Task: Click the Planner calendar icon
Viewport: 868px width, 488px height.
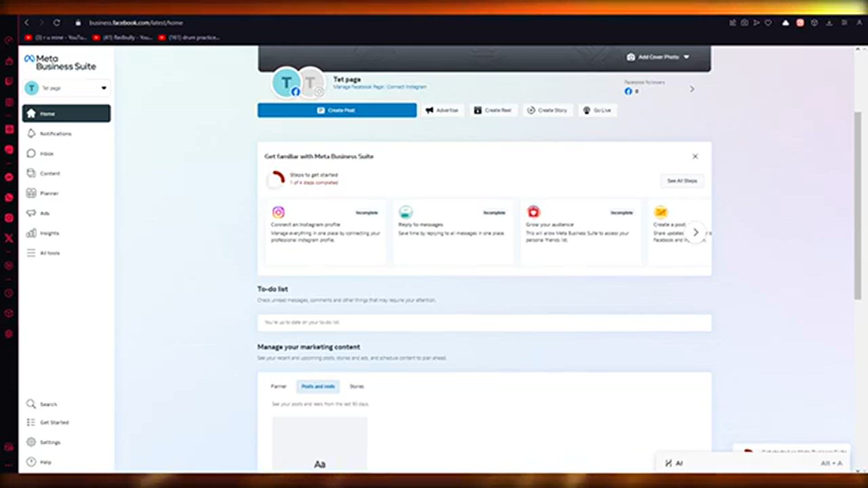Action: (x=31, y=193)
